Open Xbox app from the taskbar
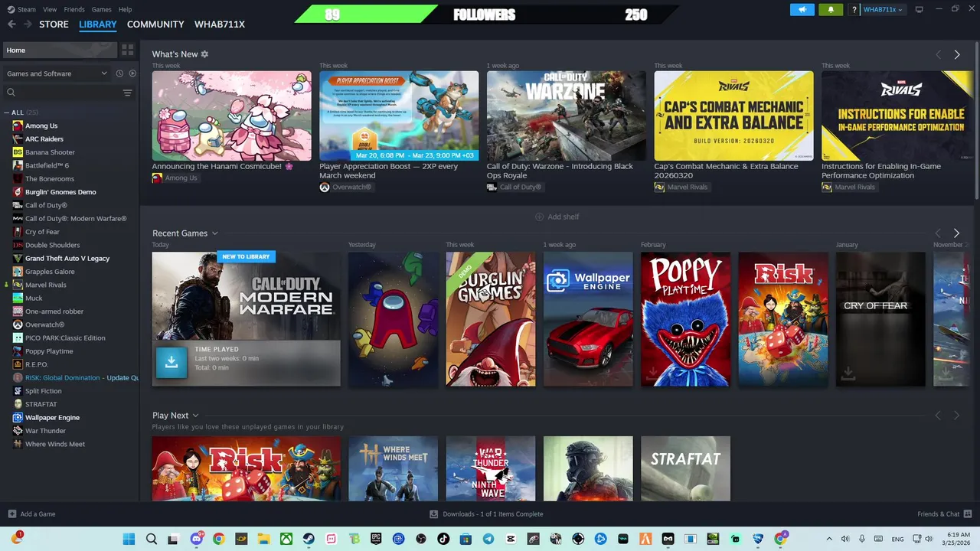 [286, 539]
